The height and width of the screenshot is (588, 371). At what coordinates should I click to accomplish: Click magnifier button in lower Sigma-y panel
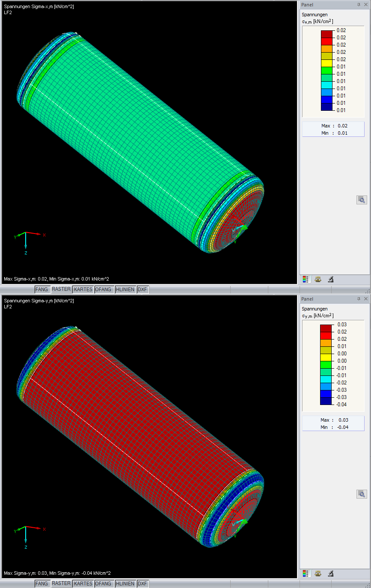coord(362,494)
